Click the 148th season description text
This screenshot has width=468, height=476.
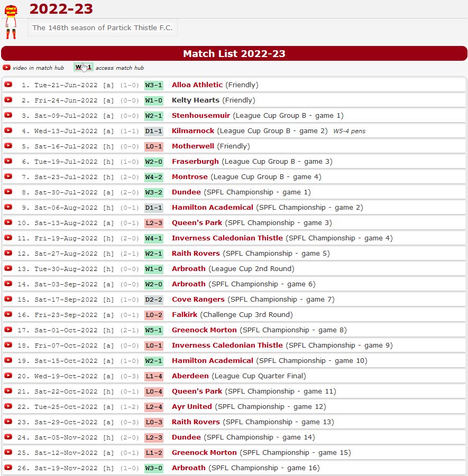[x=103, y=27]
